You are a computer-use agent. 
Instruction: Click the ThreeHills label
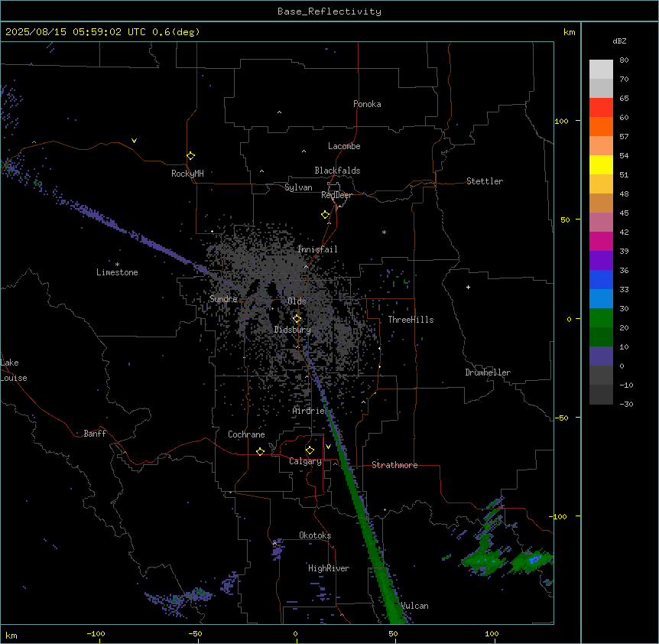click(411, 320)
